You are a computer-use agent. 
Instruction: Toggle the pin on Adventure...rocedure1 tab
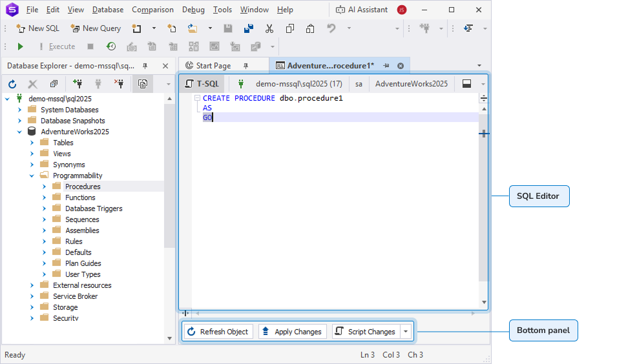coord(386,66)
